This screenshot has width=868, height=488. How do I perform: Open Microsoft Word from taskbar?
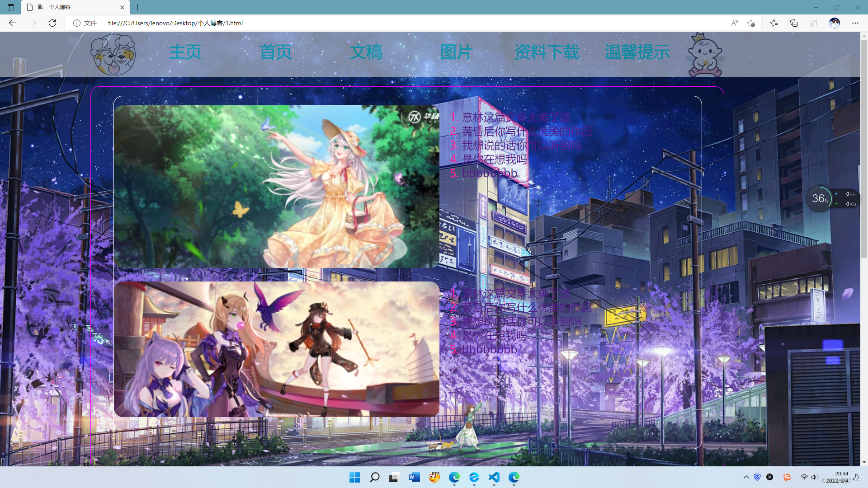pyautogui.click(x=414, y=477)
